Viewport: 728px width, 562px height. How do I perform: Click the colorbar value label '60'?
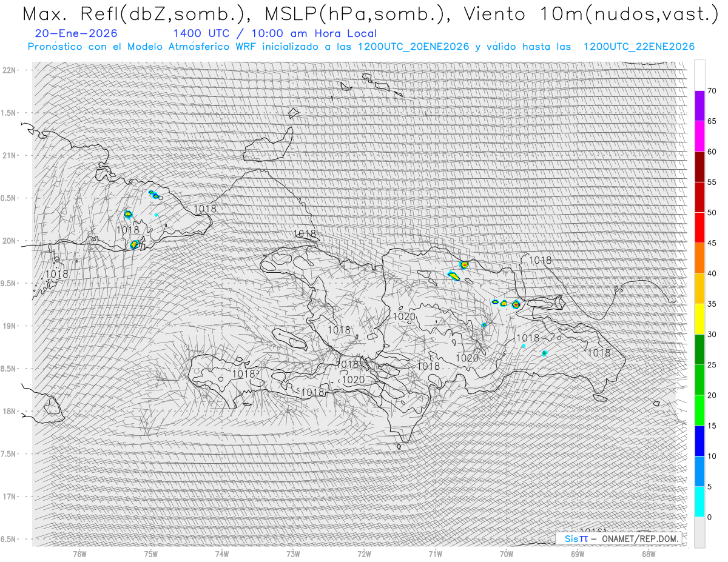click(712, 152)
